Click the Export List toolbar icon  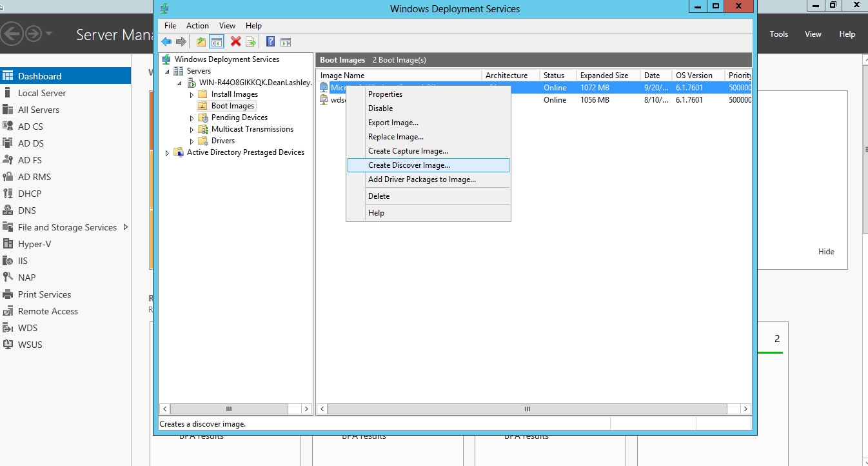click(251, 42)
